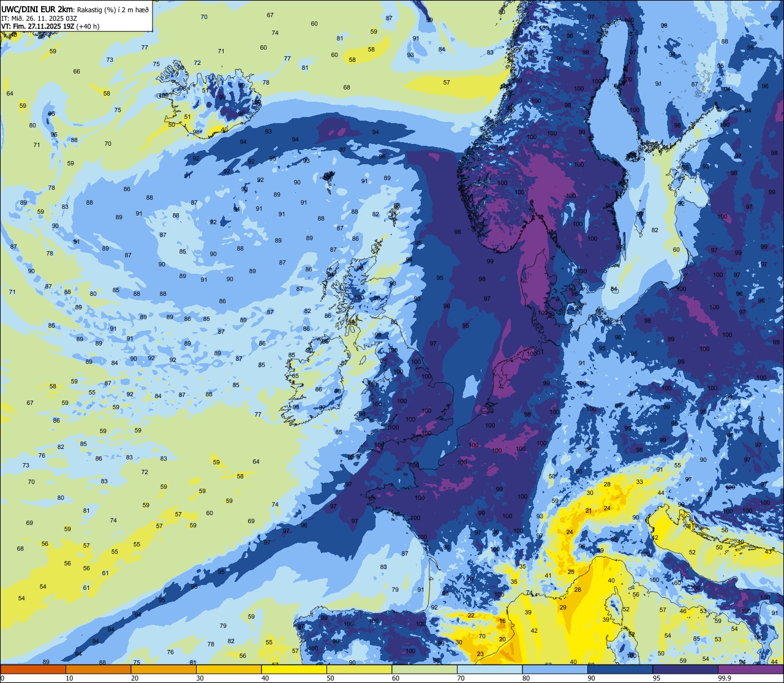Click the humidity value 46 over Italy

tap(683, 611)
